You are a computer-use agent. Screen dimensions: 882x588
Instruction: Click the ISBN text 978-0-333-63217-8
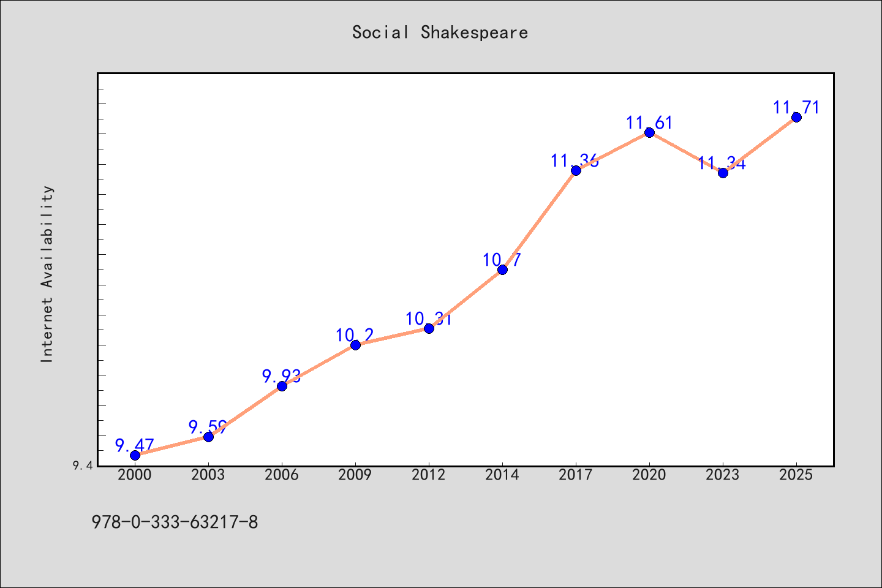[175, 522]
